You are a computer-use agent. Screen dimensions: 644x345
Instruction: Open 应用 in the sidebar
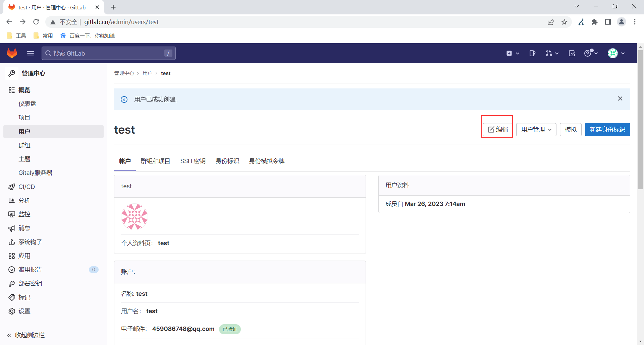pyautogui.click(x=54, y=256)
